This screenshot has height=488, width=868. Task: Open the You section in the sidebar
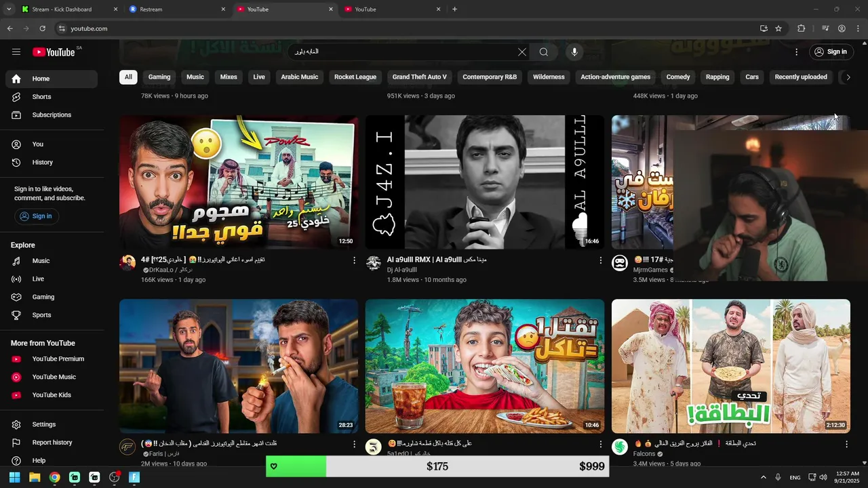pyautogui.click(x=52, y=144)
